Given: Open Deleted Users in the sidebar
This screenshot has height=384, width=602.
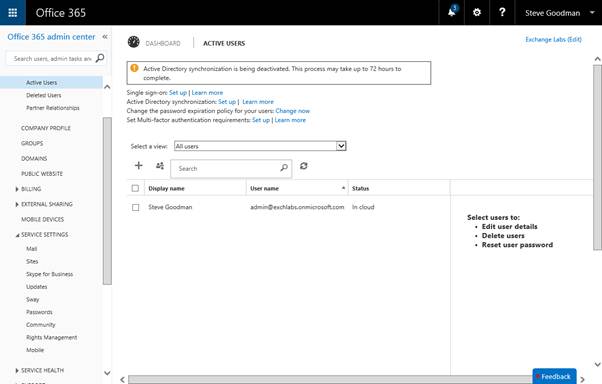Looking at the screenshot, I should click(43, 95).
